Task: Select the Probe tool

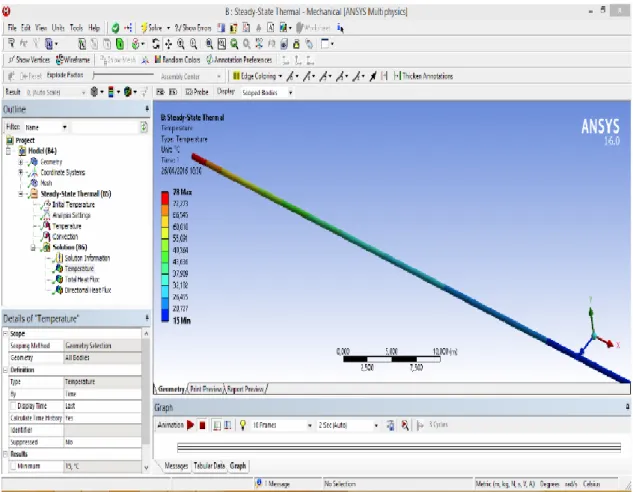Action: click(x=197, y=92)
